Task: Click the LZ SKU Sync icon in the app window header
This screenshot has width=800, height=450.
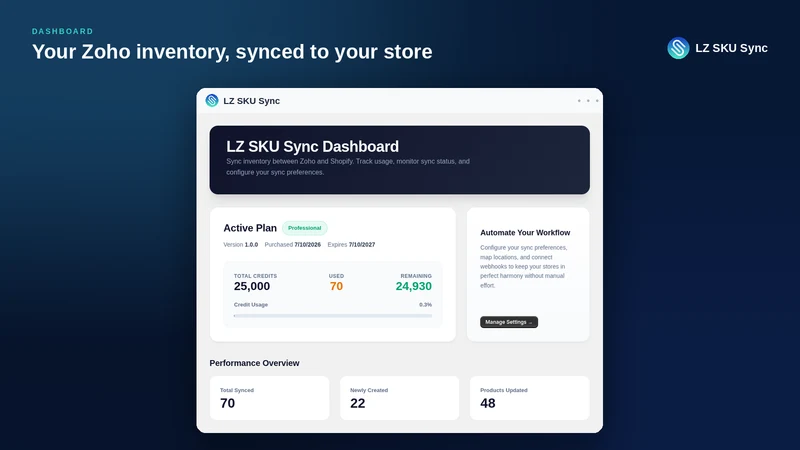Action: [212, 101]
